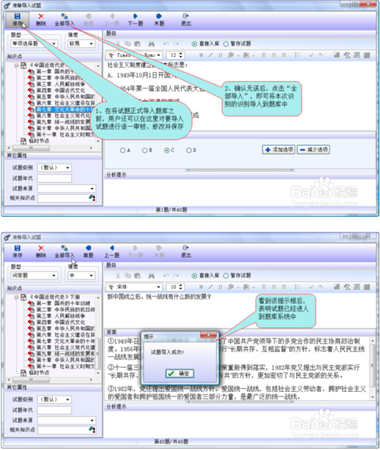This screenshot has width=380, height=450.
Task: Click paste icon in 第1题 window edit toolbar
Action: [x=137, y=44]
